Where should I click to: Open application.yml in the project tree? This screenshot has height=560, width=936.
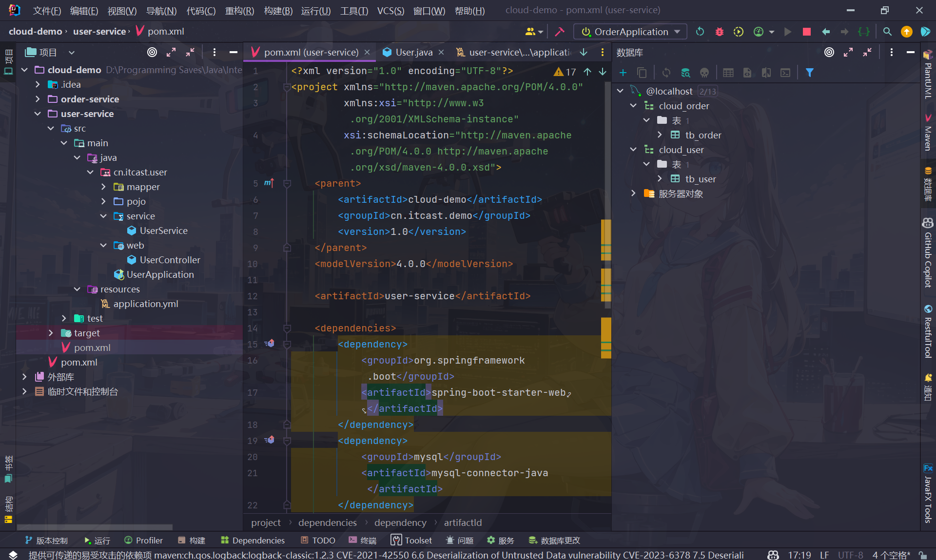pos(145,304)
